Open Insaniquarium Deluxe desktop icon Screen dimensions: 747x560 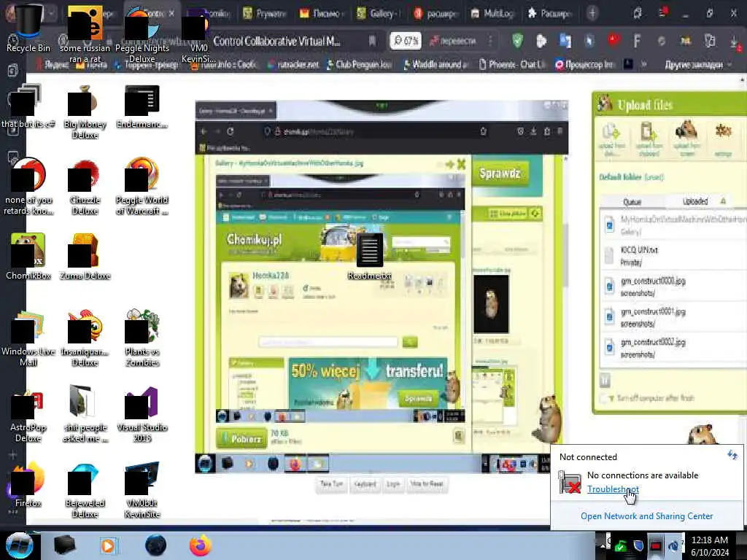(x=85, y=337)
